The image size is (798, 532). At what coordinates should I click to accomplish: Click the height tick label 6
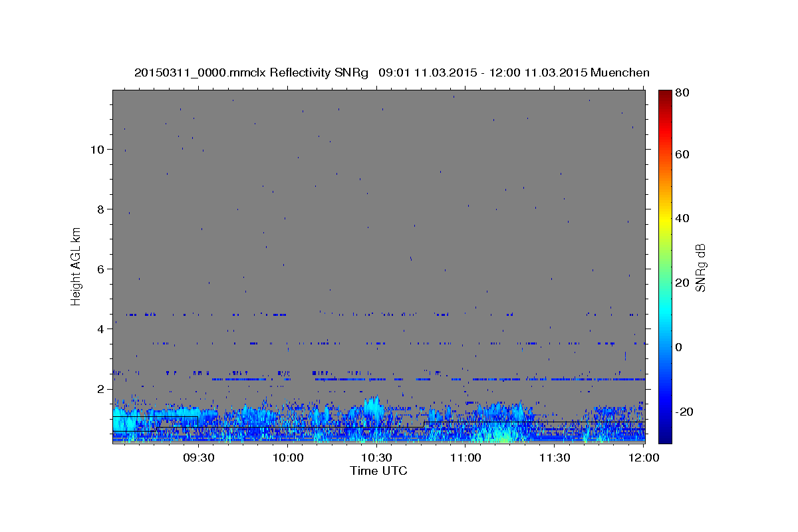coord(100,269)
